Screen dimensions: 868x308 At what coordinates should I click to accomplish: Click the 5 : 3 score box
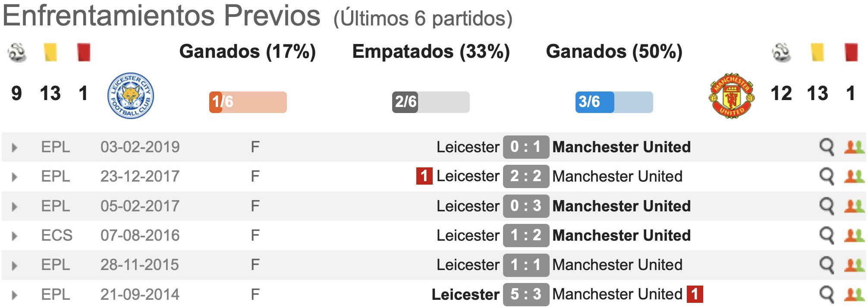pyautogui.click(x=526, y=294)
